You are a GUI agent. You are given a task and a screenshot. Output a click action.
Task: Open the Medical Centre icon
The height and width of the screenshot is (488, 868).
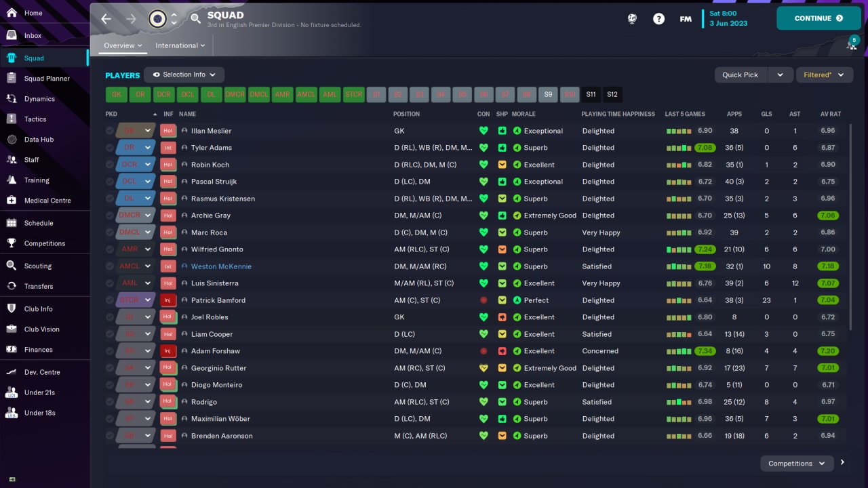12,201
